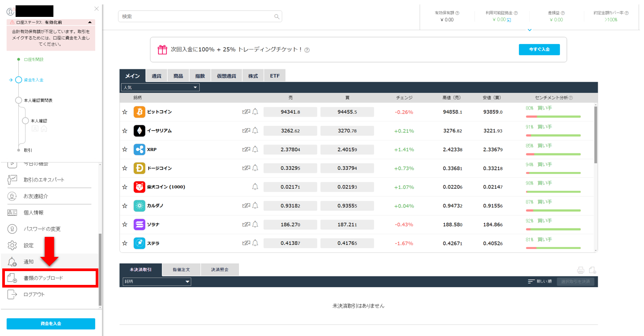The image size is (644, 336).
Task: Collapse the account status warning panel
Action: (x=90, y=22)
